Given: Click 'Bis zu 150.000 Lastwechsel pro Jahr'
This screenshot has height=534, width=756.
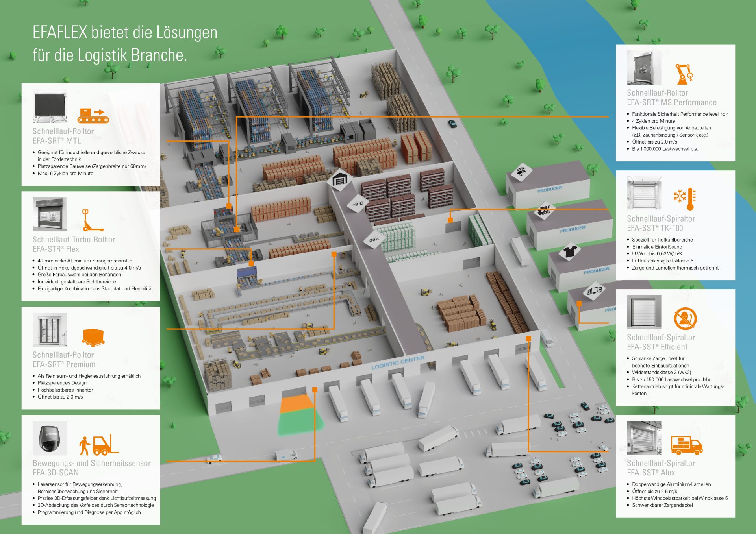Looking at the screenshot, I should click(671, 380).
